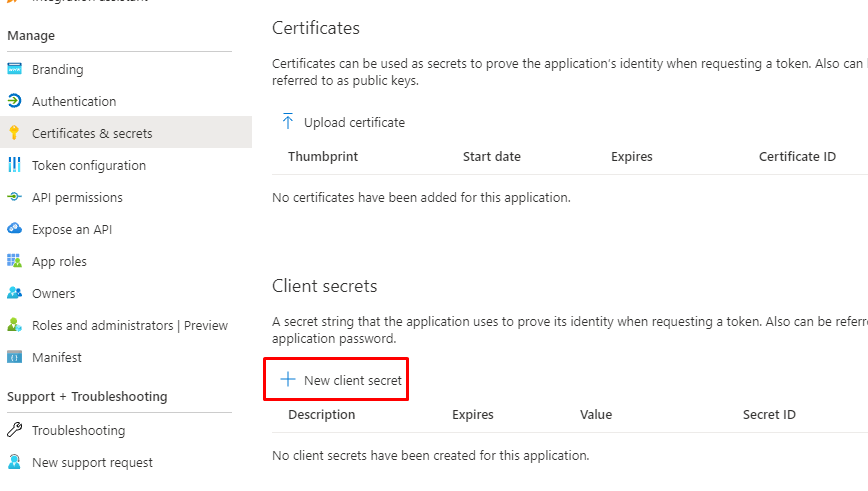Click the plus icon for new secret

click(x=288, y=380)
